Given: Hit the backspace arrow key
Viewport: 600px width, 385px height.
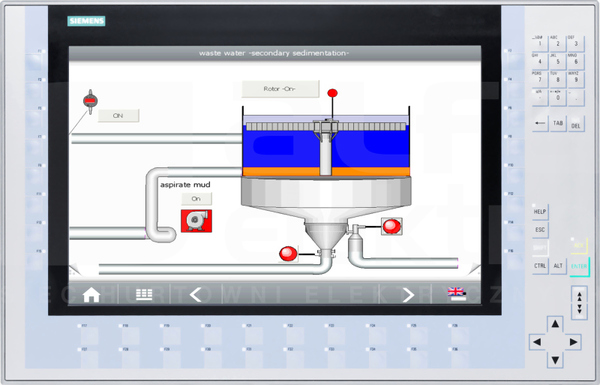Looking at the screenshot, I should click(x=540, y=124).
